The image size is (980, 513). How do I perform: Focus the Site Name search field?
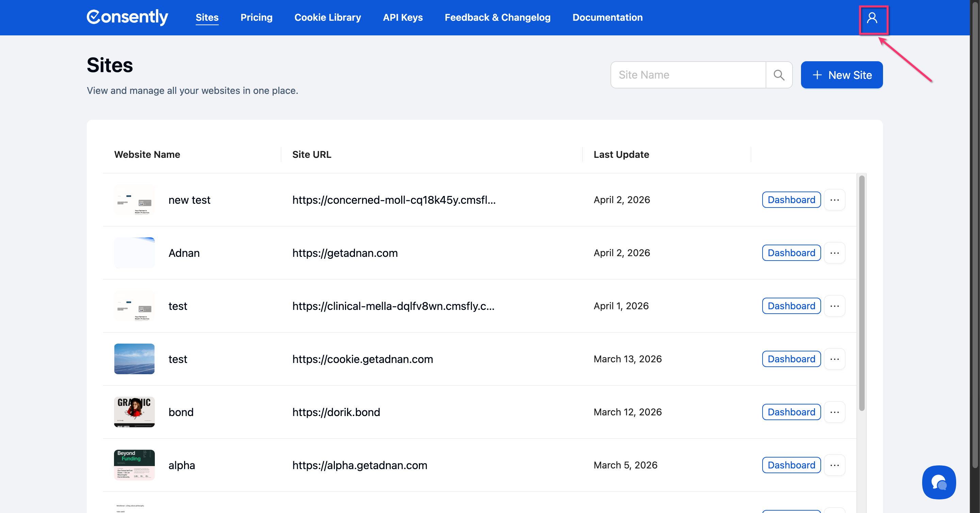[688, 75]
